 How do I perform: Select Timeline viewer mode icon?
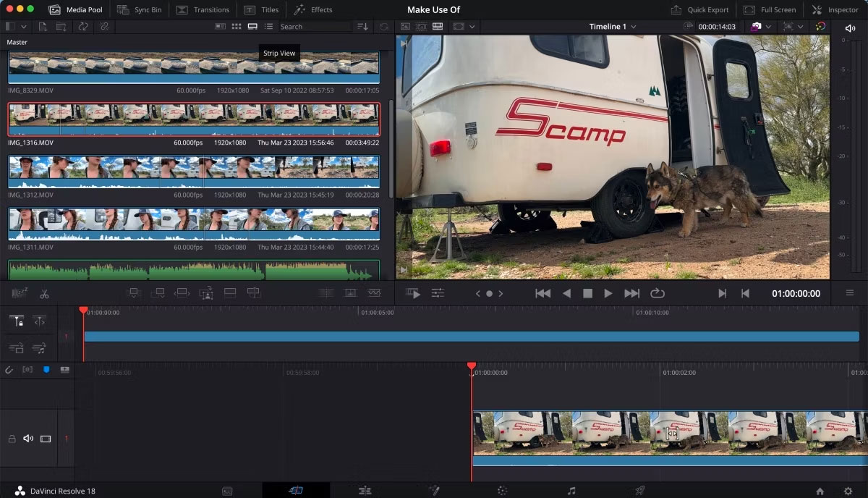coord(437,27)
